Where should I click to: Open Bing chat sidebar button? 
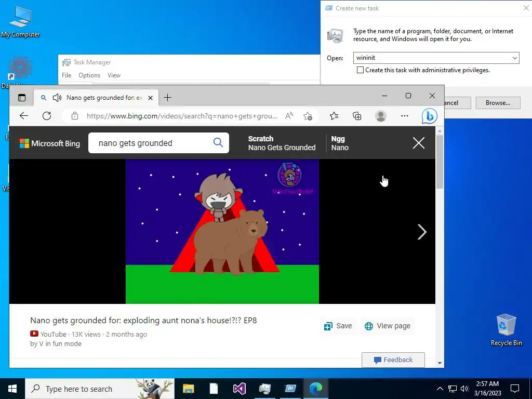click(429, 116)
